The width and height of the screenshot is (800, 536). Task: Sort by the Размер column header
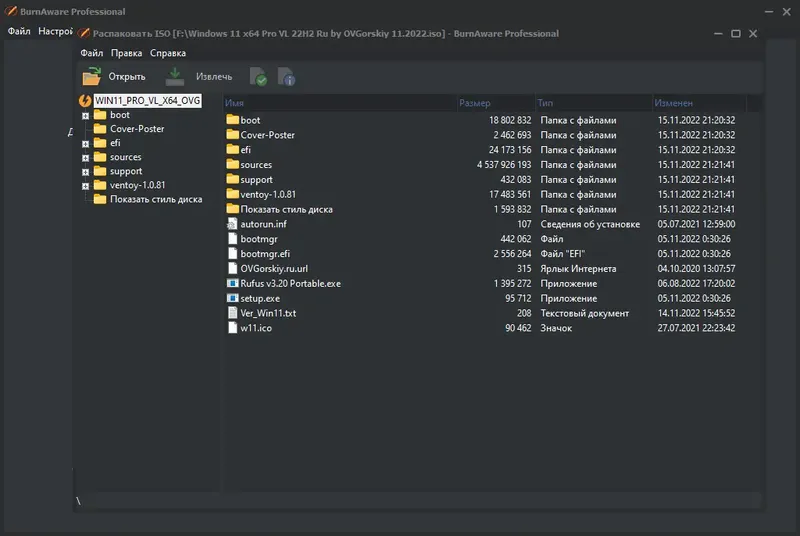pos(495,103)
